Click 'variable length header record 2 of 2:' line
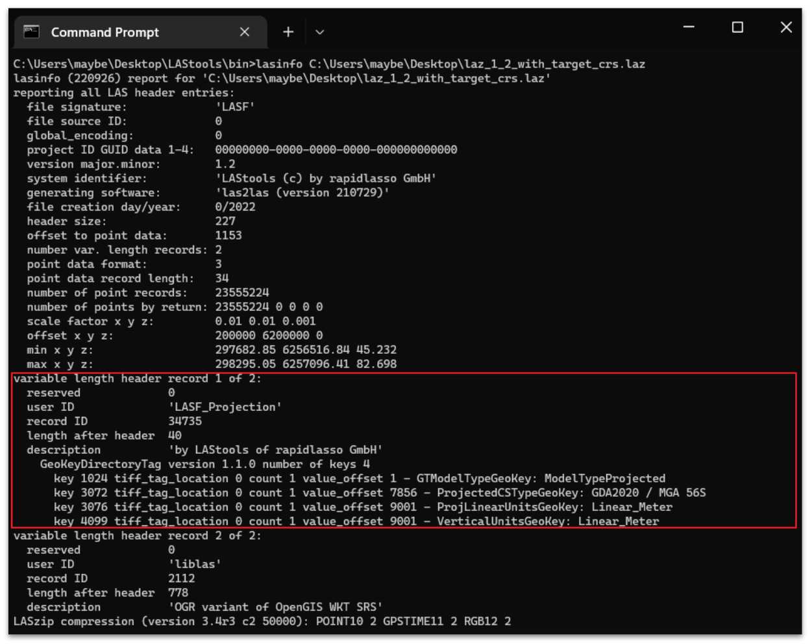812x644 pixels. click(x=137, y=536)
